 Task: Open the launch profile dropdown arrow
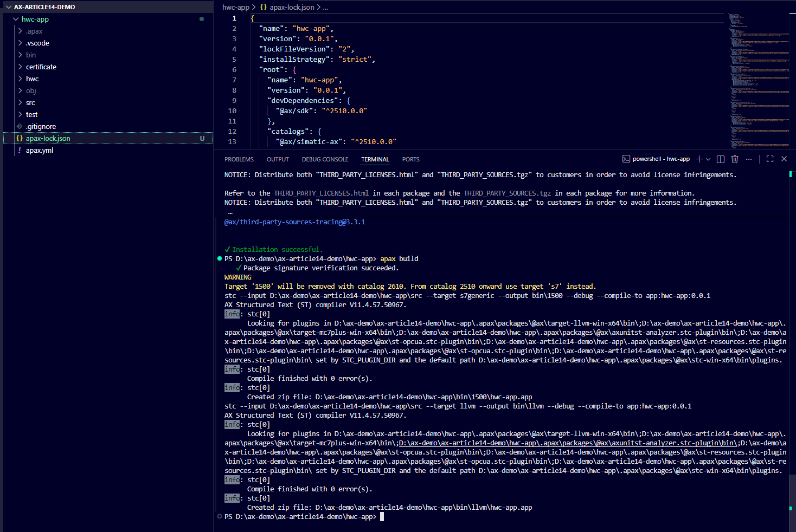[x=708, y=159]
